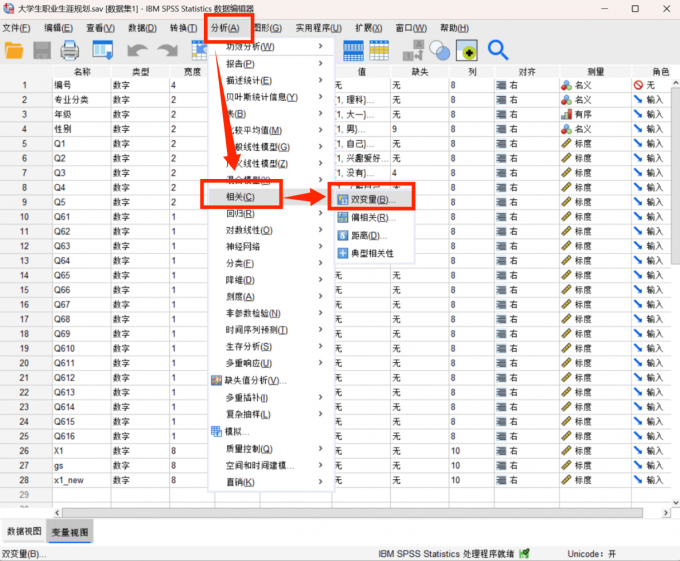680x561 pixels.
Task: Open the 质量控制(Q) menu entry
Action: coord(249,449)
